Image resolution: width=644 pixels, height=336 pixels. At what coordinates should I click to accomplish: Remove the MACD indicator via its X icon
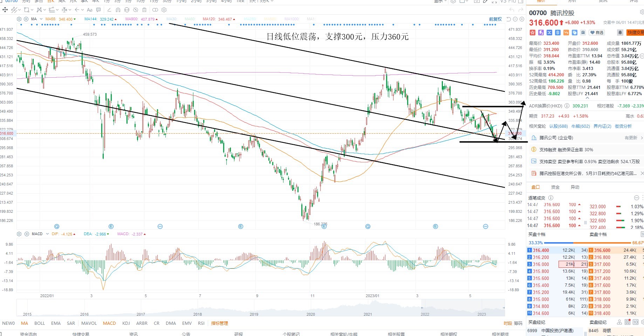coord(27,234)
